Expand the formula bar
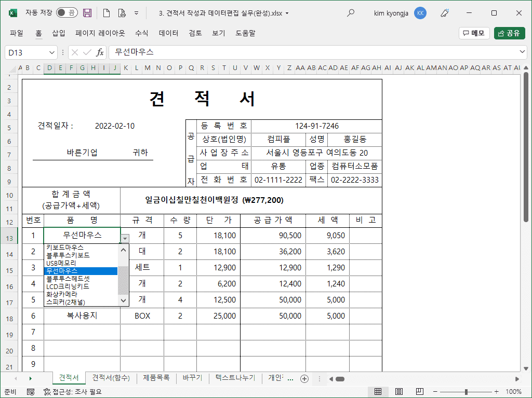The height and width of the screenshot is (398, 532). click(523, 52)
